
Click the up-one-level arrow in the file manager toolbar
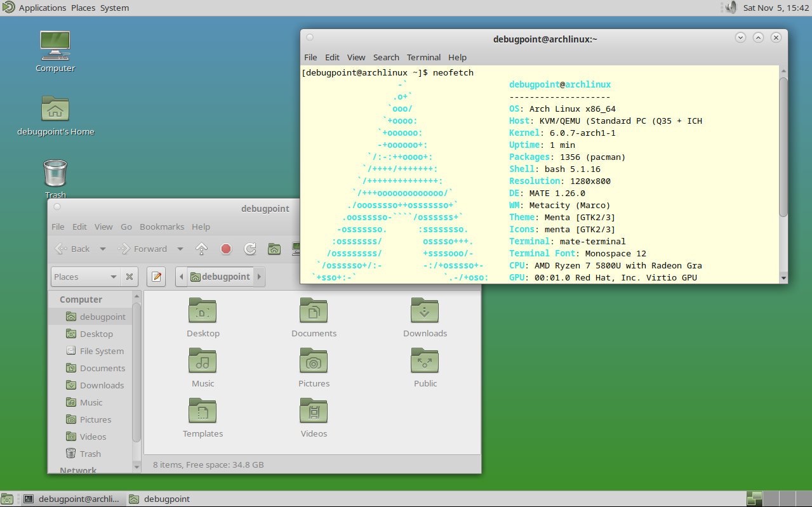(x=201, y=249)
